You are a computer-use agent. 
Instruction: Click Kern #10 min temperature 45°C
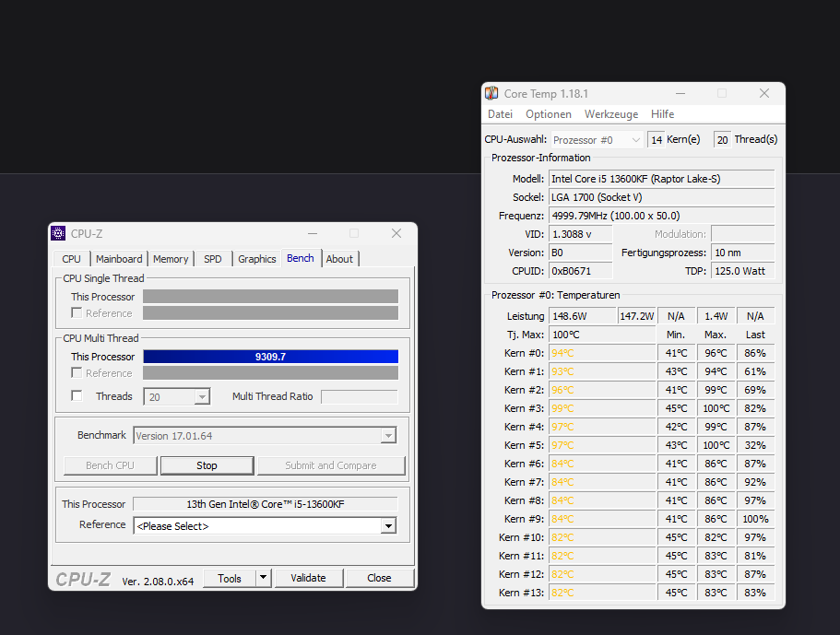coord(676,537)
